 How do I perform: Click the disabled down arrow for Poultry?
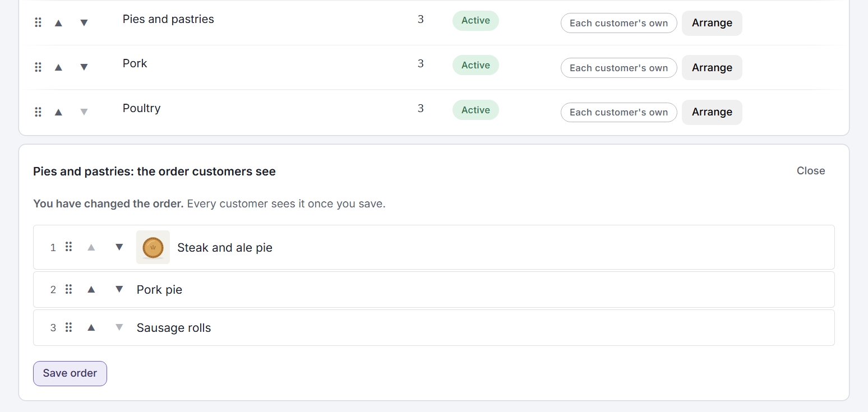(84, 112)
